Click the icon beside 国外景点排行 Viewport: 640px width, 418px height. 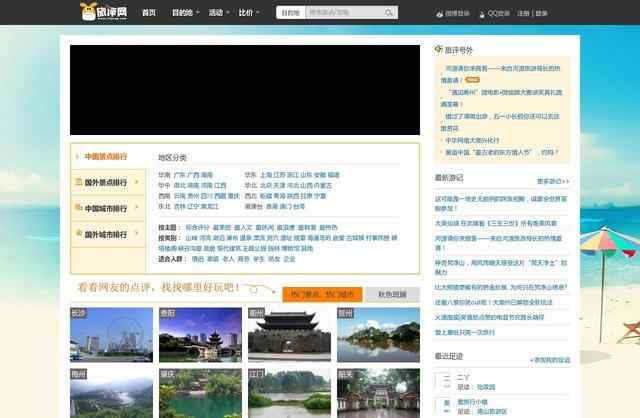79,182
